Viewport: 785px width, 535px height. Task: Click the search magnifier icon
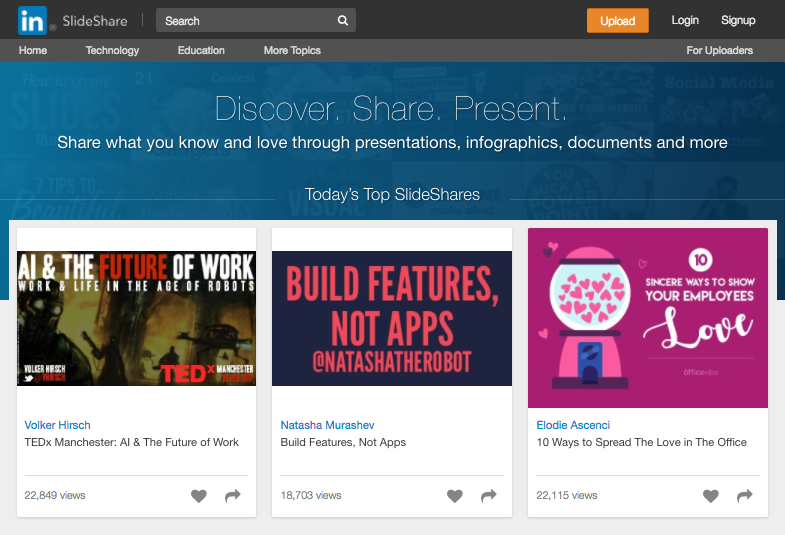pos(342,21)
